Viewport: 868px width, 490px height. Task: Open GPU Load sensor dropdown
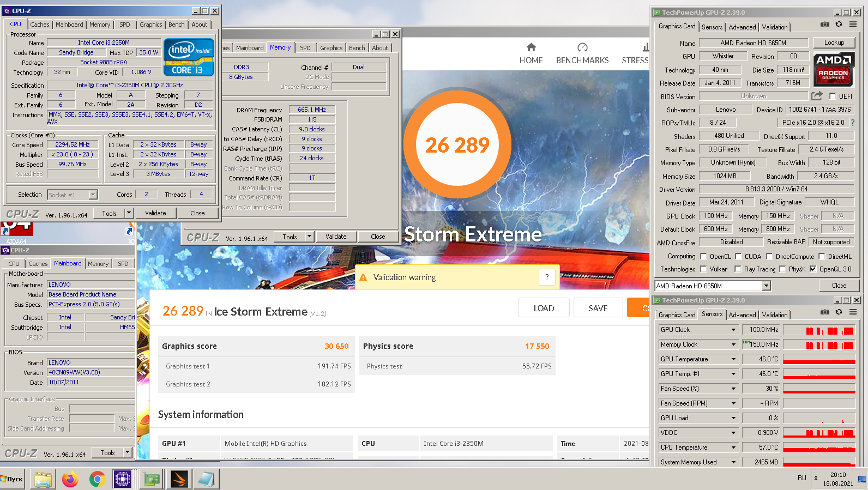click(x=733, y=418)
